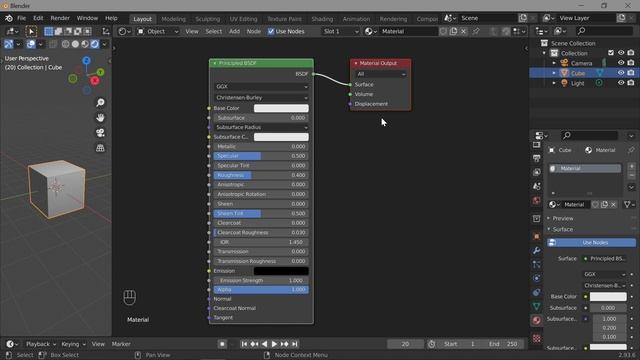Toggle Collection exclude checkbox in outliner
Viewport: 640px width, 360px height.
pos(611,53)
